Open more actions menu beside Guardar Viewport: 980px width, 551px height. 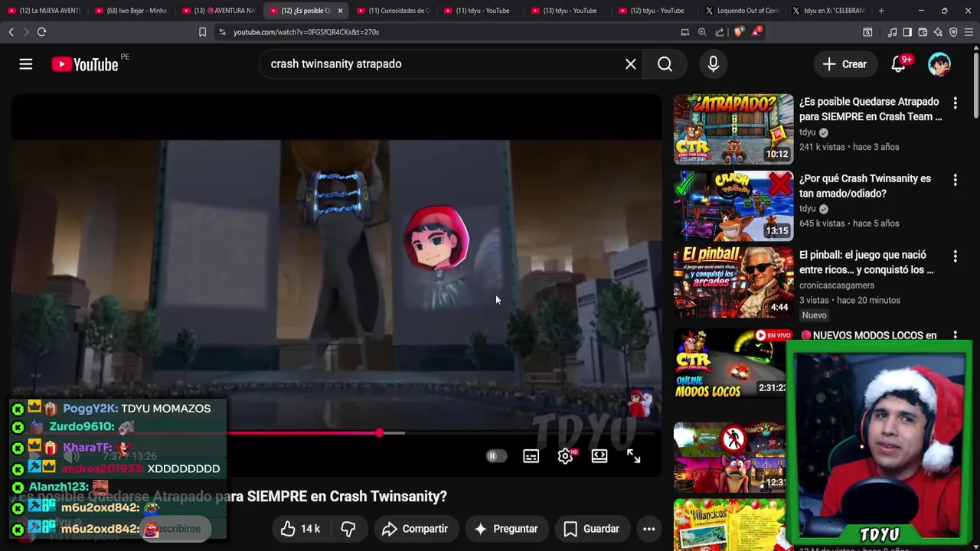(648, 529)
